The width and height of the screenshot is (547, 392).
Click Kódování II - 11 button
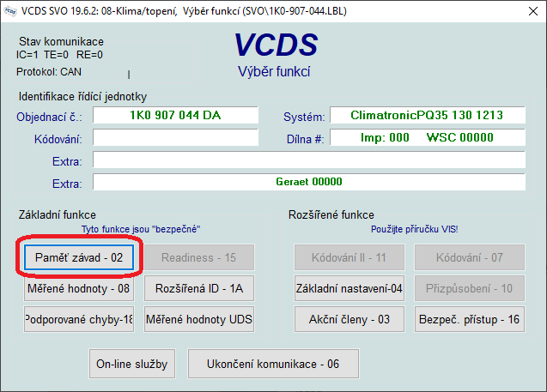(x=349, y=257)
